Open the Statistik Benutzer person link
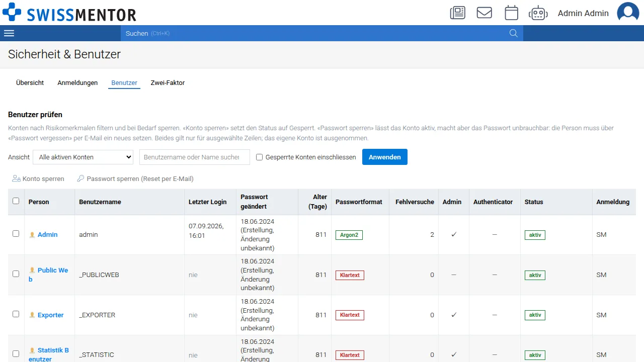Image resolution: width=644 pixels, height=362 pixels. (49, 354)
